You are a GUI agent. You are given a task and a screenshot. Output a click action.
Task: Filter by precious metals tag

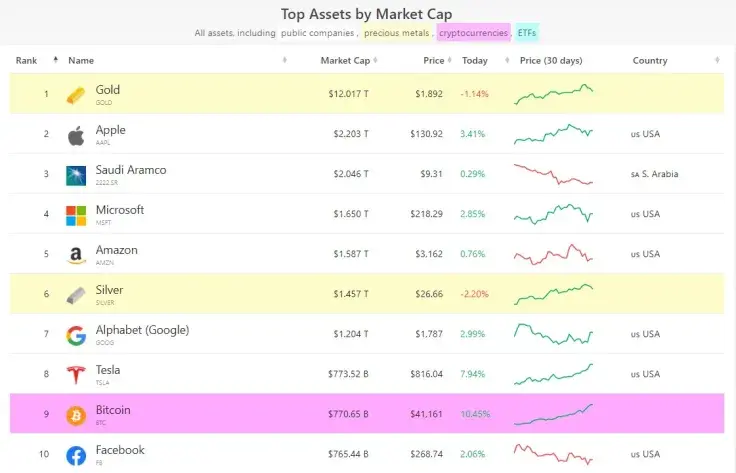[x=397, y=33]
